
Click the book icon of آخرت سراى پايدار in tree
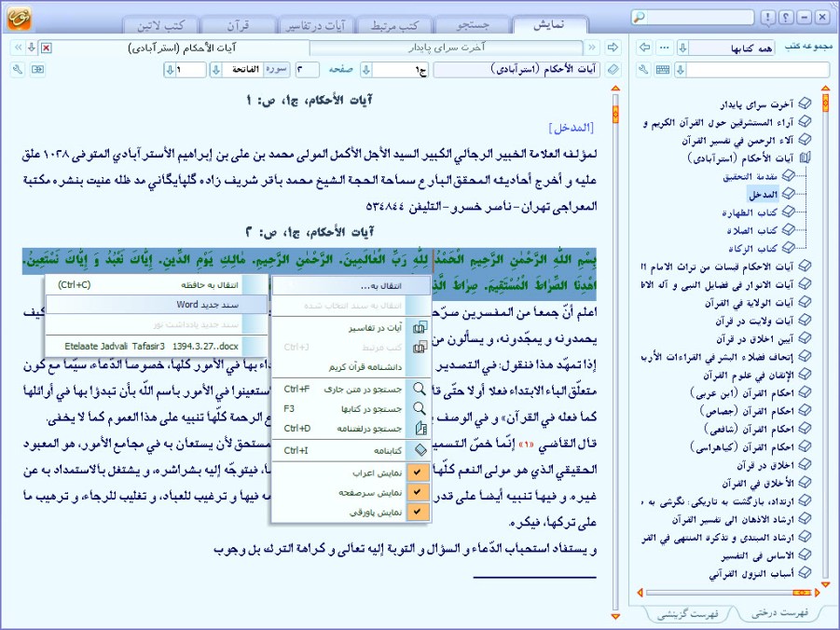(805, 103)
